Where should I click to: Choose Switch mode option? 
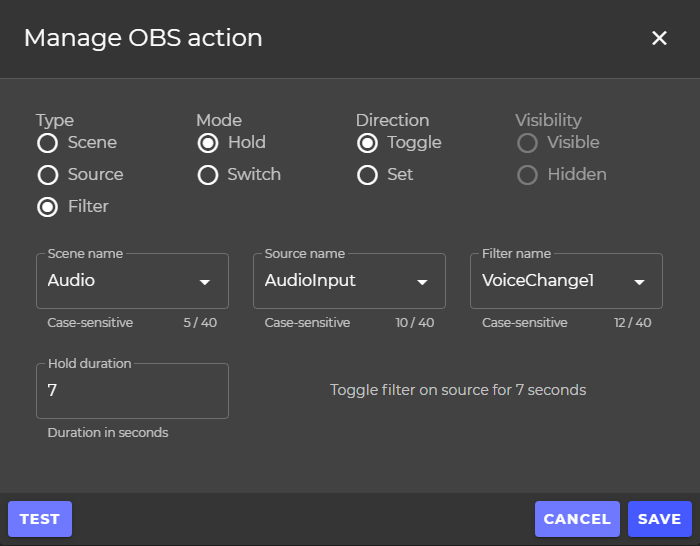pos(208,175)
